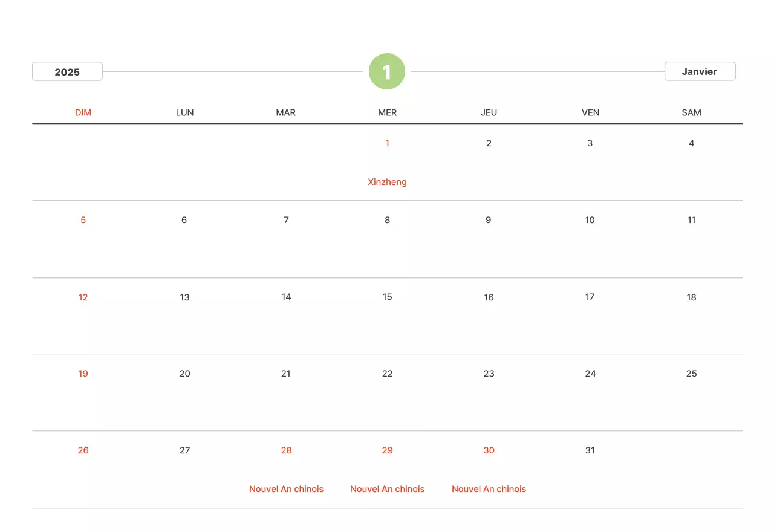Select Sunday January 5

[83, 220]
